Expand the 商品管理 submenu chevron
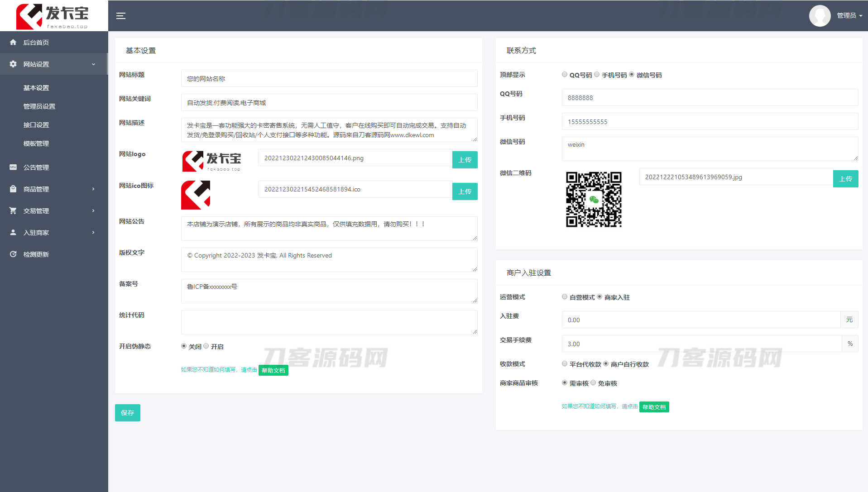 93,189
